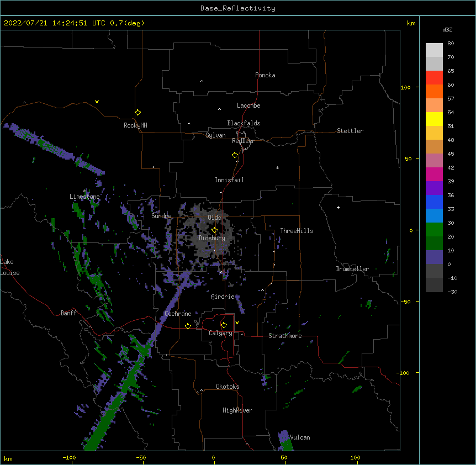This screenshot has width=476, height=465.
Task: Click the green 30 dBZ legend swatch
Action: (x=434, y=230)
